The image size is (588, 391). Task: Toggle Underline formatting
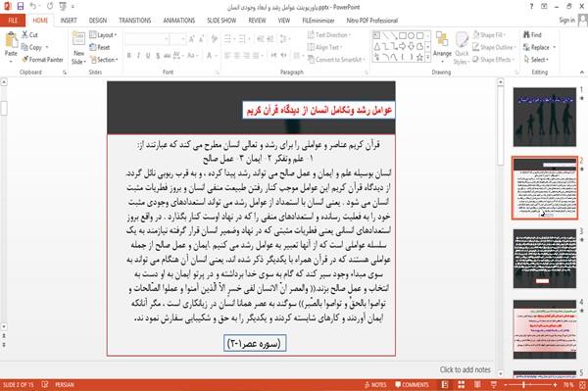pyautogui.click(x=148, y=56)
